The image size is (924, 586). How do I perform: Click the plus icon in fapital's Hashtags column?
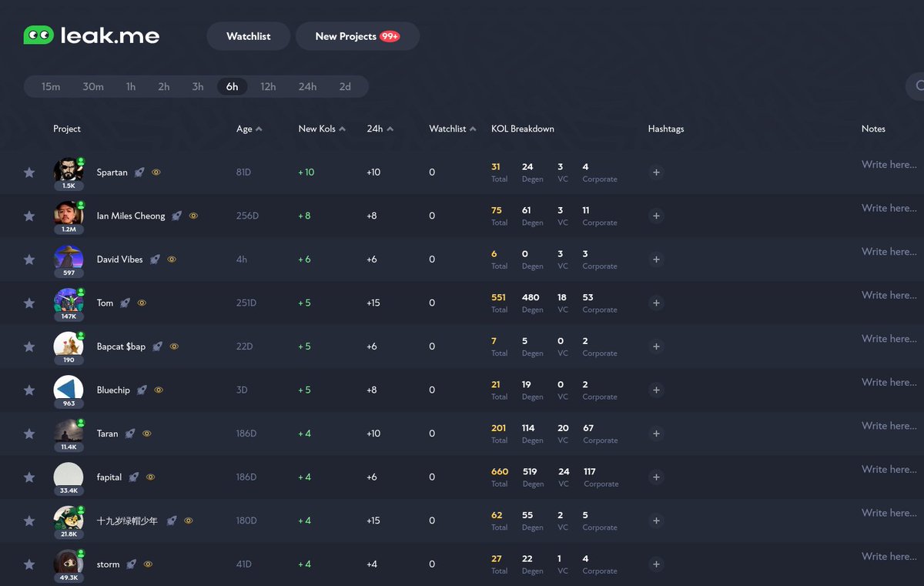pos(656,477)
